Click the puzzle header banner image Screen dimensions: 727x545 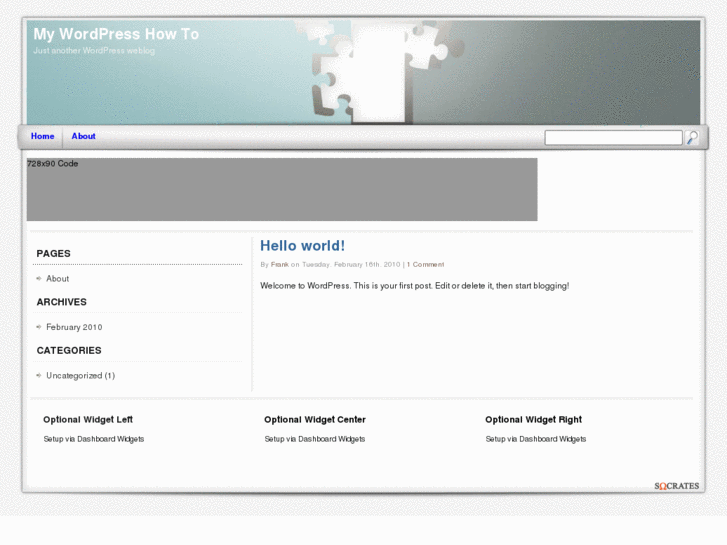(363, 72)
